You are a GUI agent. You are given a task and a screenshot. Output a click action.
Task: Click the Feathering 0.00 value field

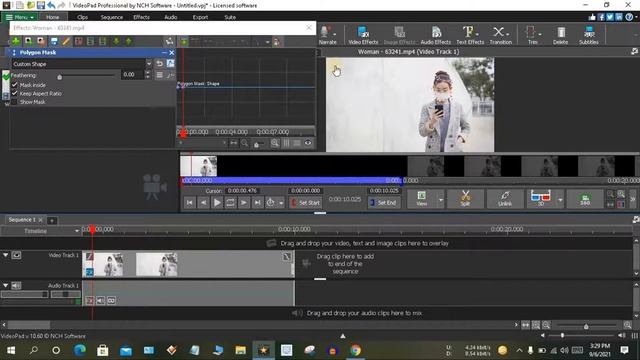[x=132, y=75]
